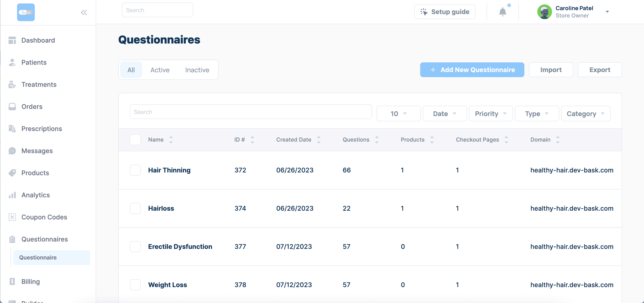Click the Treatments sidebar icon
This screenshot has width=644, height=303.
(x=12, y=85)
